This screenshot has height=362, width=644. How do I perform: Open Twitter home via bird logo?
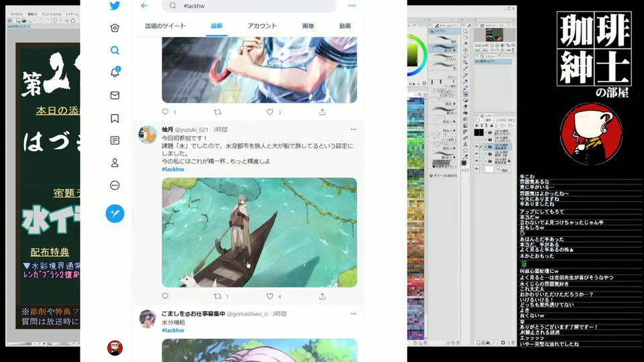click(115, 6)
